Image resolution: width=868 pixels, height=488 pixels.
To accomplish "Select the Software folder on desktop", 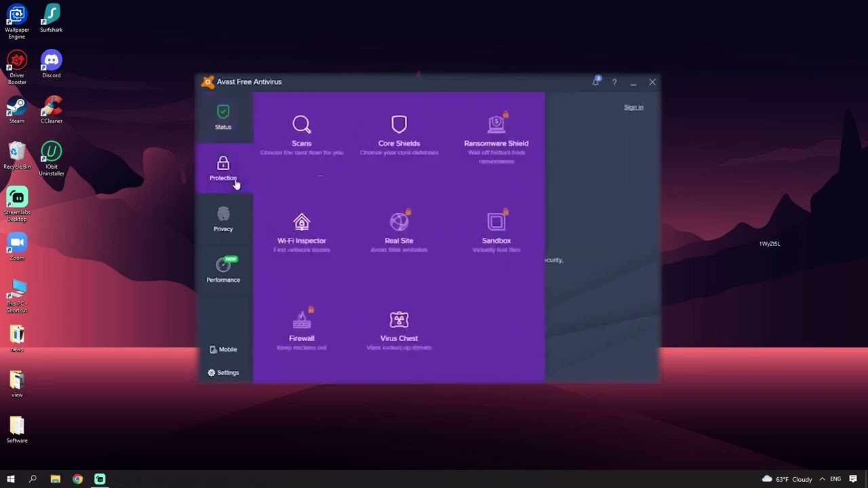I will pos(17,430).
